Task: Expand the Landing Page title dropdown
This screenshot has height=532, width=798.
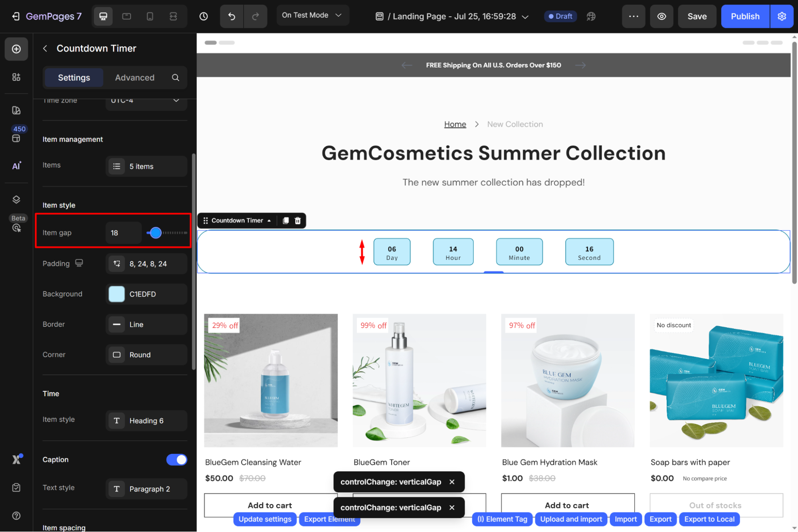Action: coord(525,17)
